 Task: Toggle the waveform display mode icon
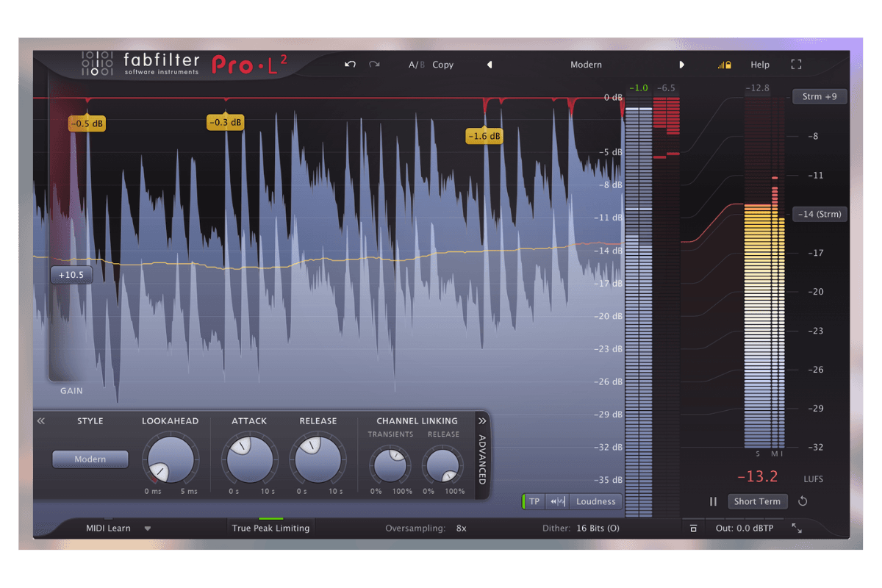pos(557,502)
